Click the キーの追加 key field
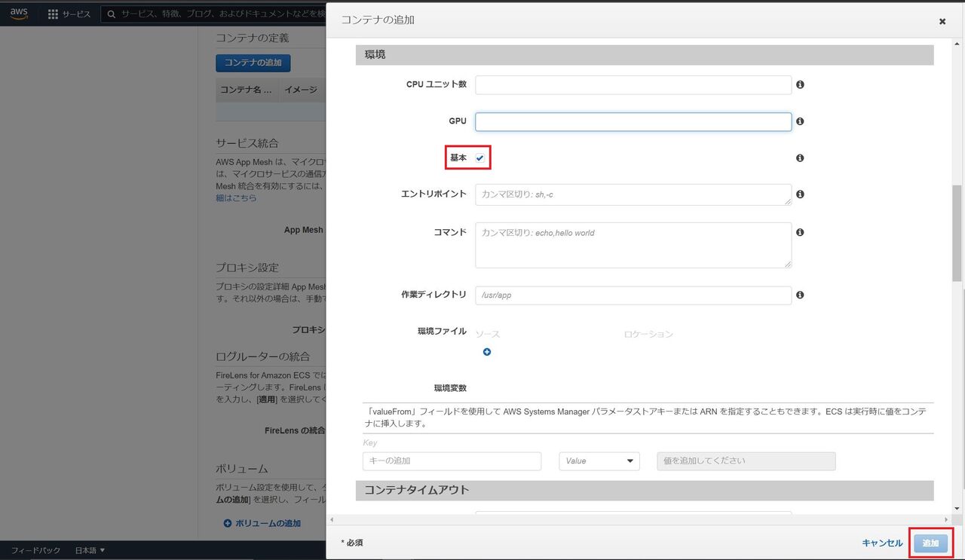 click(x=452, y=461)
